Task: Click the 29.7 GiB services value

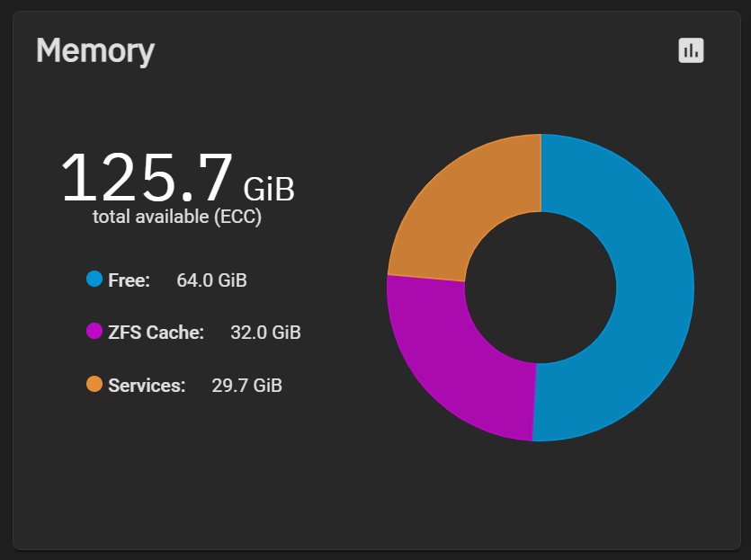Action: coord(247,386)
